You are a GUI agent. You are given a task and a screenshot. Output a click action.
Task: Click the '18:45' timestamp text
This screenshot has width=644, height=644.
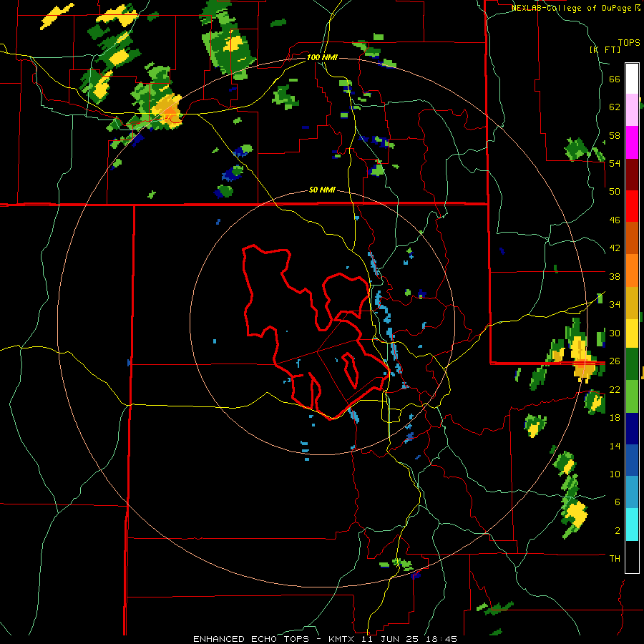click(x=441, y=639)
